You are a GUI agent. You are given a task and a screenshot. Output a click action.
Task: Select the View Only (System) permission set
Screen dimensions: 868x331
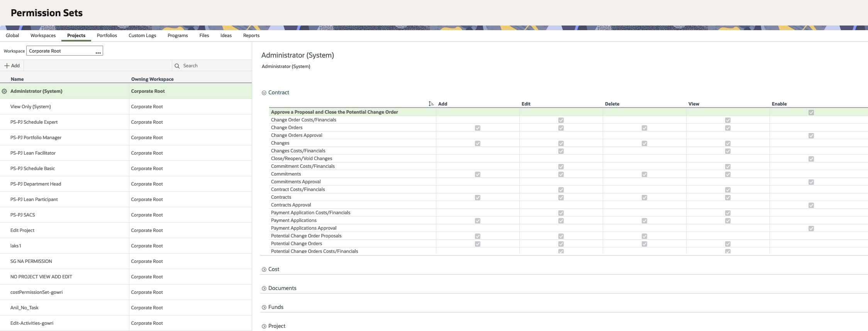(31, 107)
